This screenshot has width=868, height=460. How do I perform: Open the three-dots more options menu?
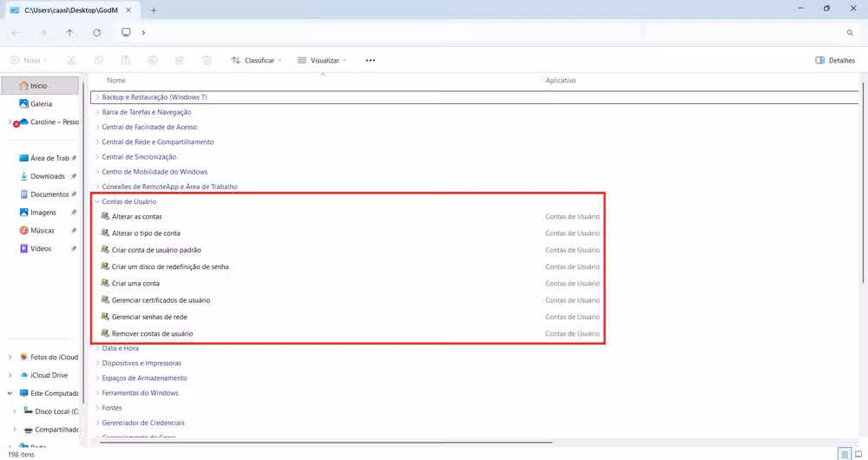pos(370,61)
